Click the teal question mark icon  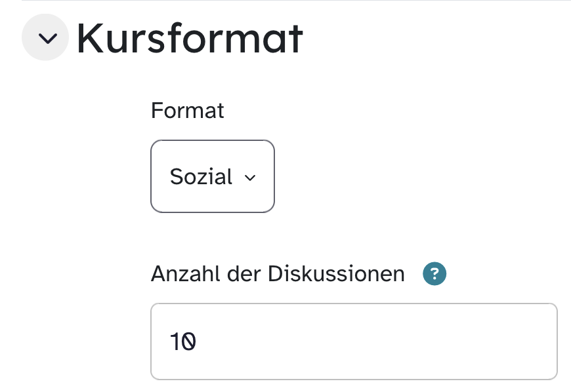[434, 273]
